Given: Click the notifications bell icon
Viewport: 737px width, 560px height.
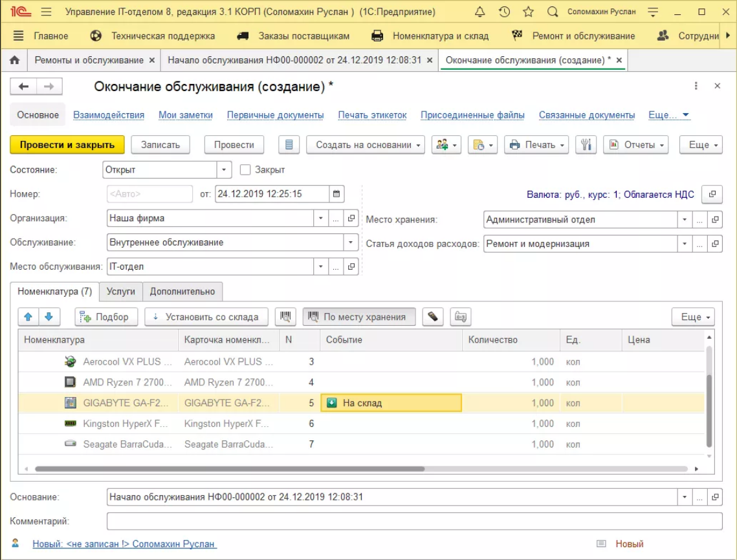Looking at the screenshot, I should click(479, 12).
